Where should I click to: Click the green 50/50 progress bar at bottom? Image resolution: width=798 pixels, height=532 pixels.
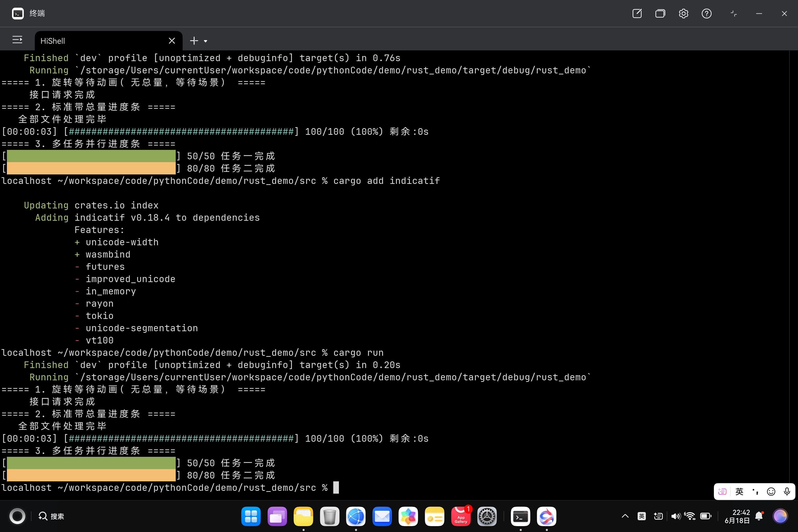click(91, 463)
